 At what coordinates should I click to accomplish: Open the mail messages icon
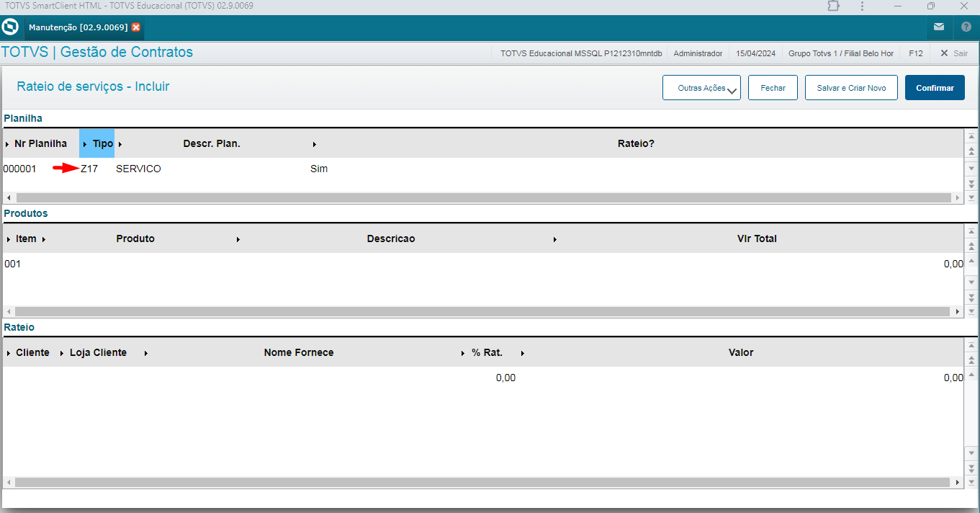click(x=939, y=27)
